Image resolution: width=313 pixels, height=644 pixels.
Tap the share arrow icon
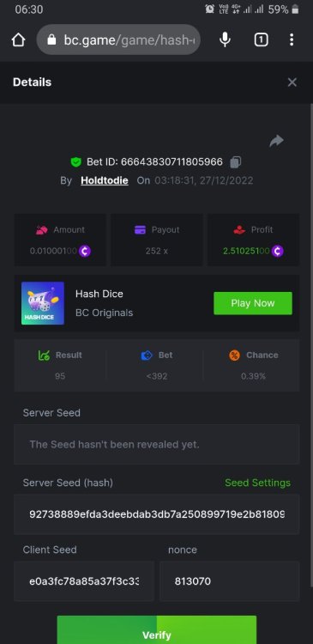[276, 141]
